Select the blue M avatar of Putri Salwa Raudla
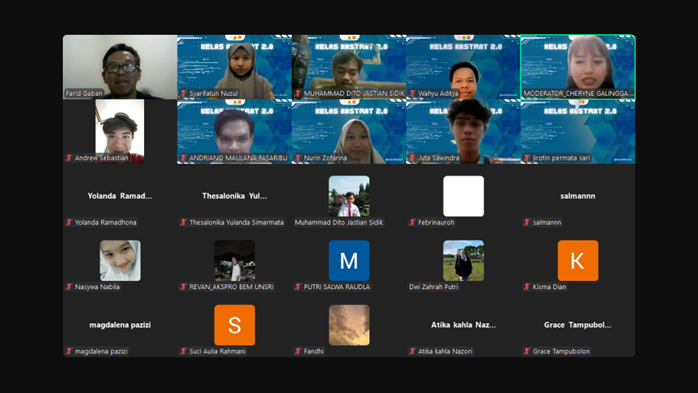This screenshot has width=698, height=393. pyautogui.click(x=349, y=260)
